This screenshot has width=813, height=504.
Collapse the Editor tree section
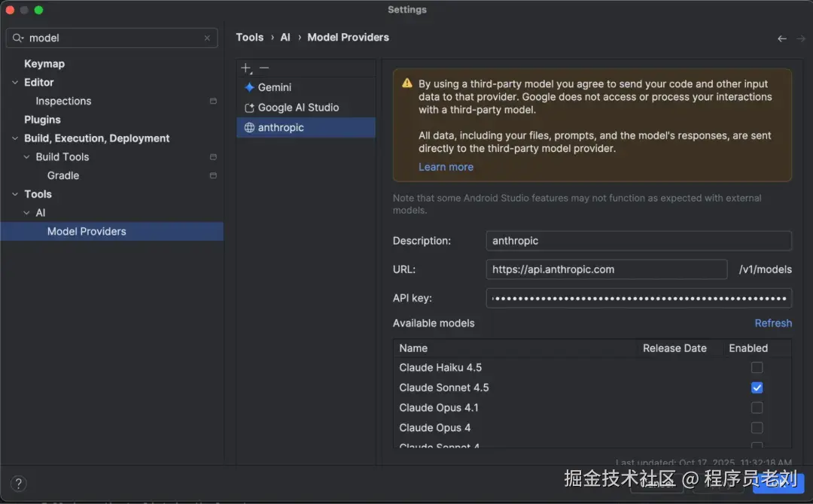15,83
